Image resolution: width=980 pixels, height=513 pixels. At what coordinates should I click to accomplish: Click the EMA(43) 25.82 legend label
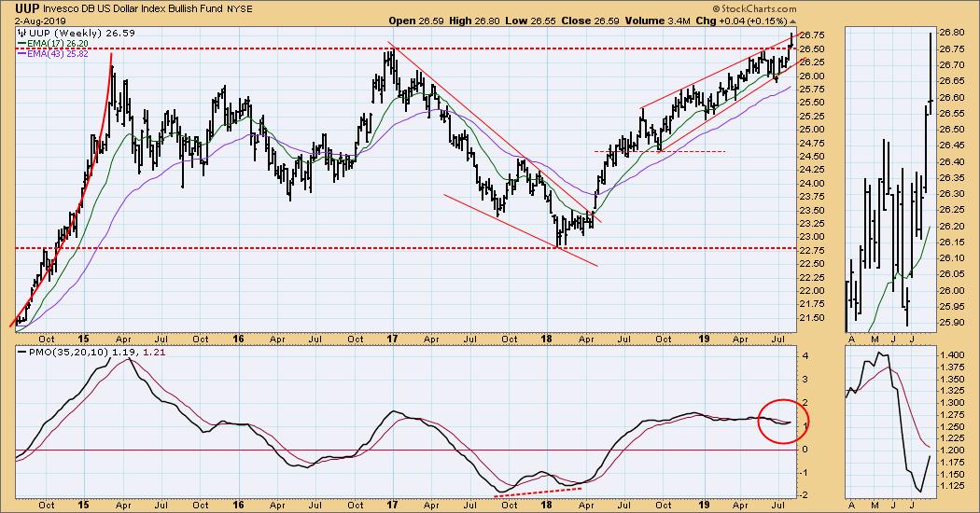[x=58, y=54]
